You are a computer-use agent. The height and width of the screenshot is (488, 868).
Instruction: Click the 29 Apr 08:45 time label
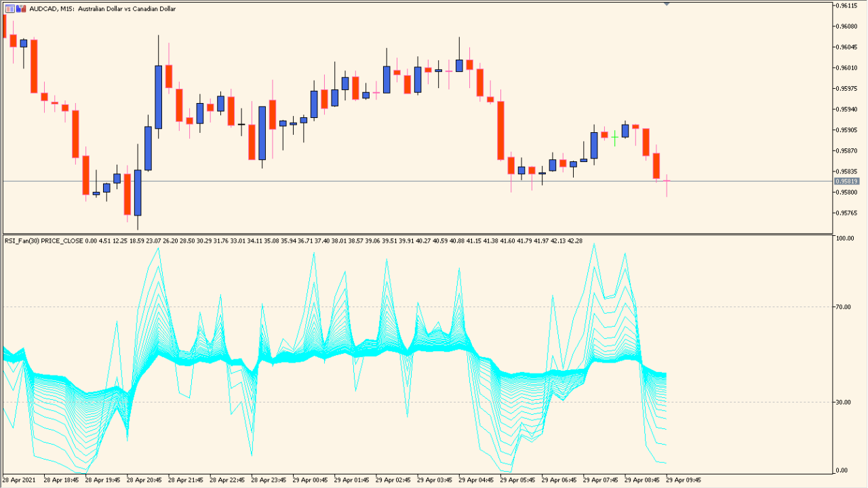644,480
